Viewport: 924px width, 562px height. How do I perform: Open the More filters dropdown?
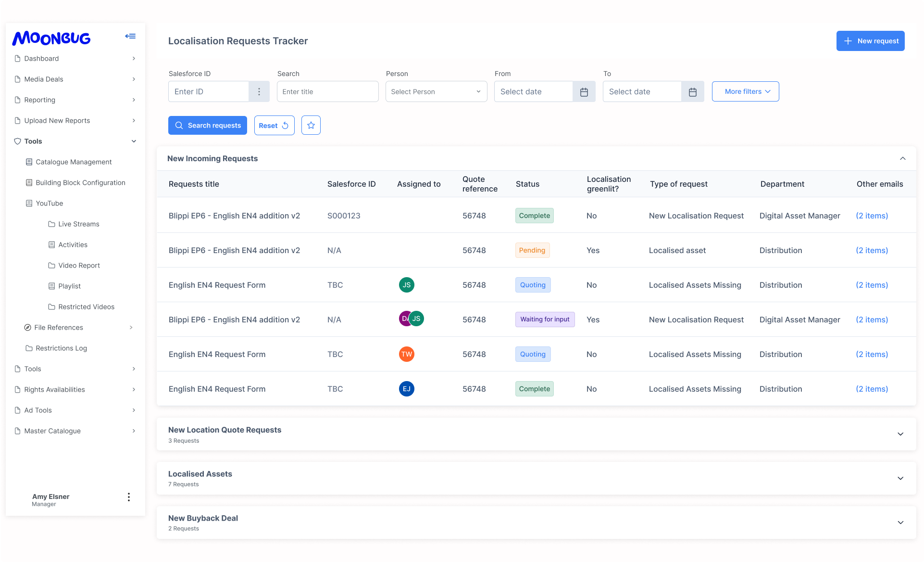click(745, 91)
